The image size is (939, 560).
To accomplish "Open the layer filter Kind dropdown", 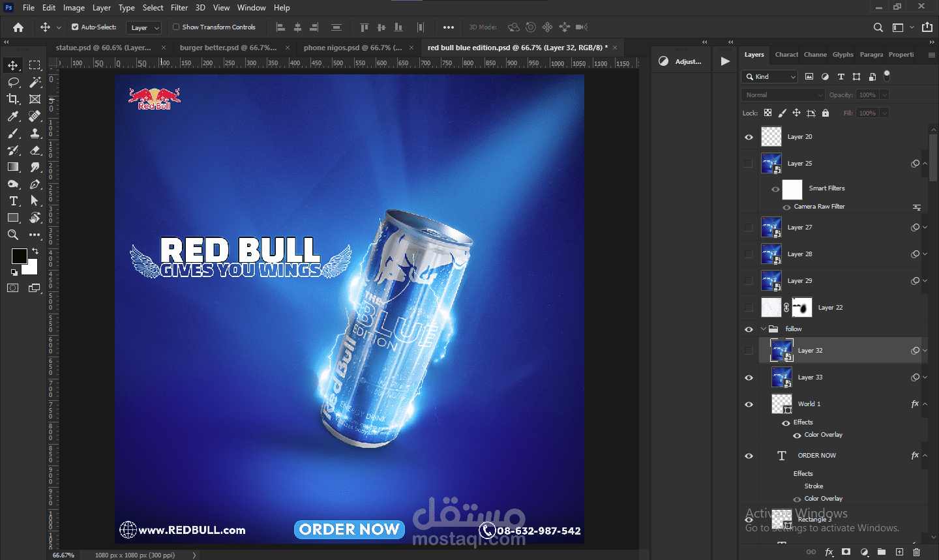I will (770, 77).
